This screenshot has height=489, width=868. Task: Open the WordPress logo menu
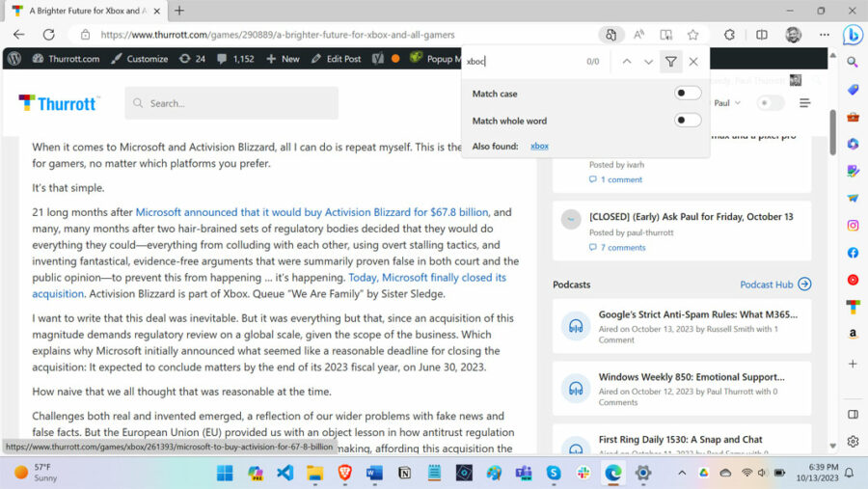point(14,59)
